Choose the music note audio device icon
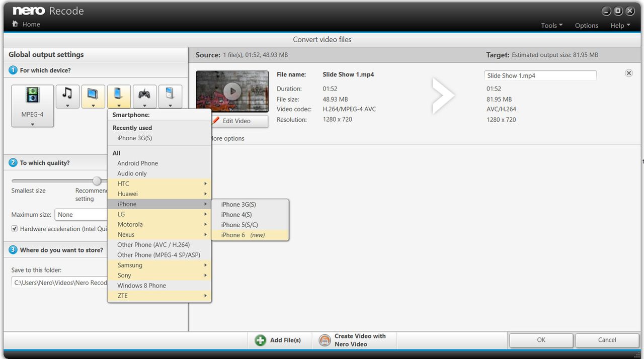 [67, 93]
